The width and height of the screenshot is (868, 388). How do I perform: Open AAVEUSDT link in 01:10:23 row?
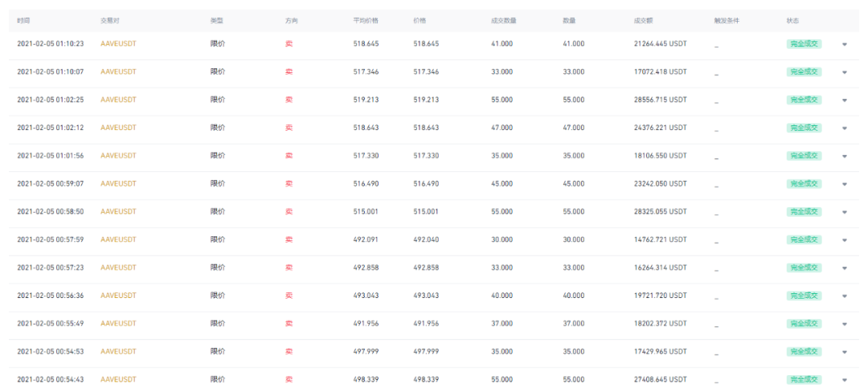point(118,43)
